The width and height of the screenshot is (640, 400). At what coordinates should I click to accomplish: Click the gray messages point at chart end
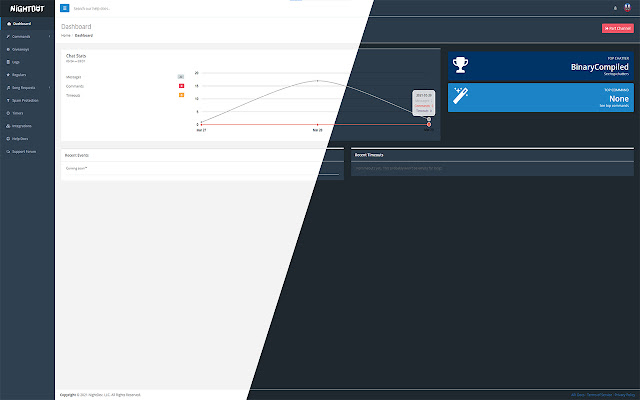(x=429, y=119)
